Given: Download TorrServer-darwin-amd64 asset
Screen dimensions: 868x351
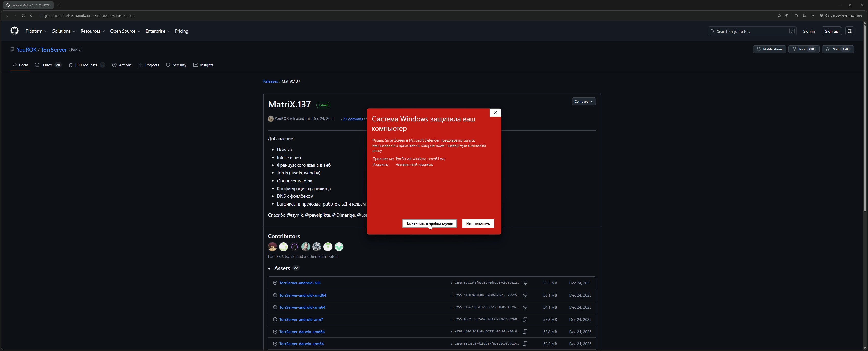Looking at the screenshot, I should click(x=302, y=332).
